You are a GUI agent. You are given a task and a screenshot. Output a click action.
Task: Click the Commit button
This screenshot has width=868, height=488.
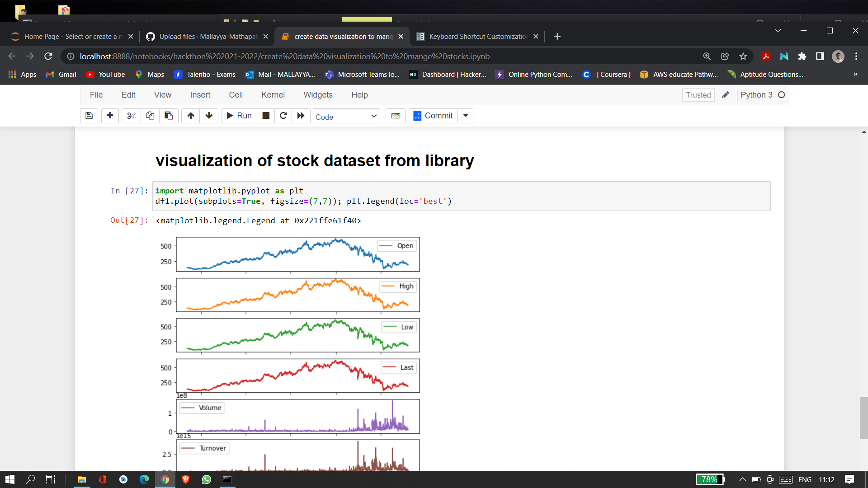(x=434, y=116)
